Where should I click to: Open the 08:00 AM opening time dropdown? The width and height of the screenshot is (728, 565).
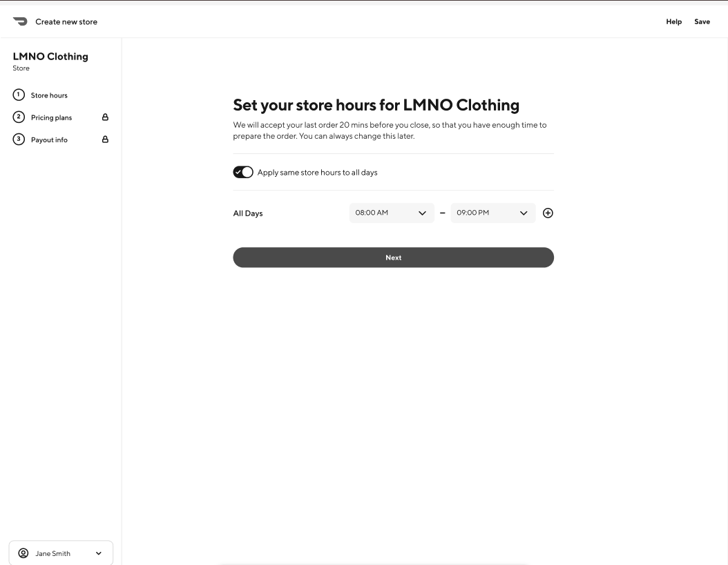391,213
